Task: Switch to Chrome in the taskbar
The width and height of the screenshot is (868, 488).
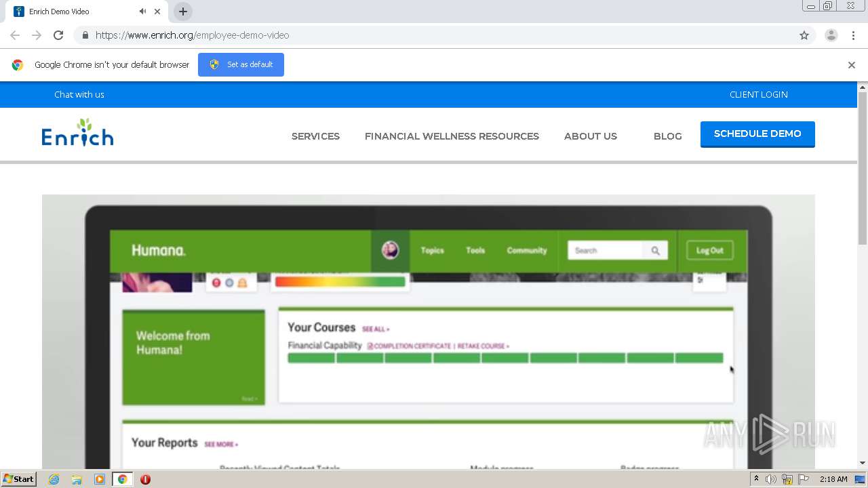Action: [122, 479]
